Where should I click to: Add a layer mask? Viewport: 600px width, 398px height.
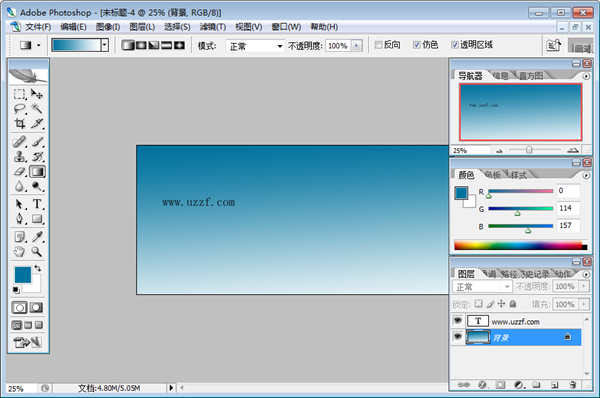[x=501, y=385]
